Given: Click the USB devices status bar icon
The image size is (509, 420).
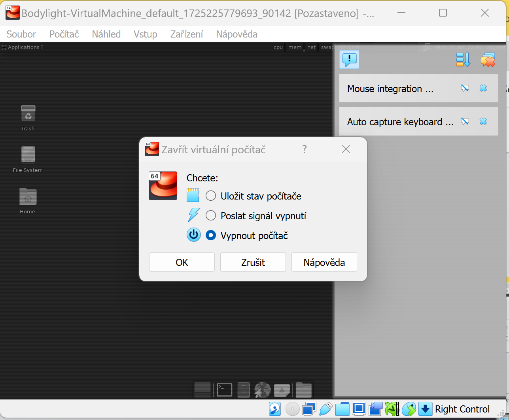Looking at the screenshot, I should [x=325, y=409].
